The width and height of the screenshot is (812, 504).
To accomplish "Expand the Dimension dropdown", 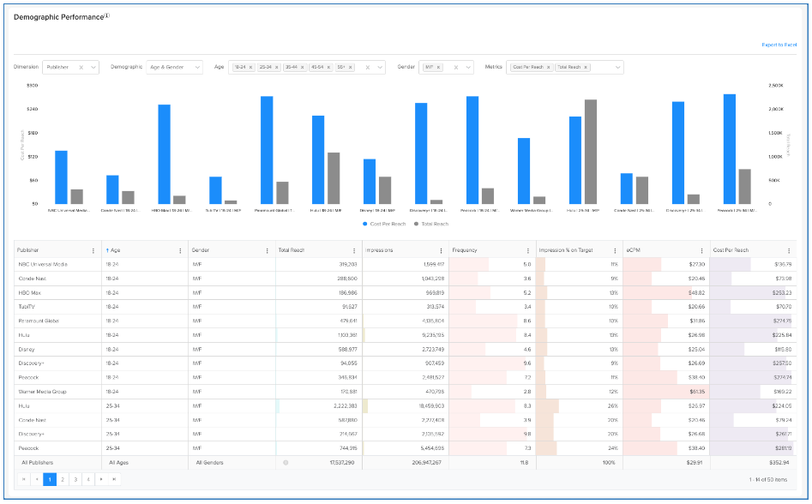I will (93, 67).
